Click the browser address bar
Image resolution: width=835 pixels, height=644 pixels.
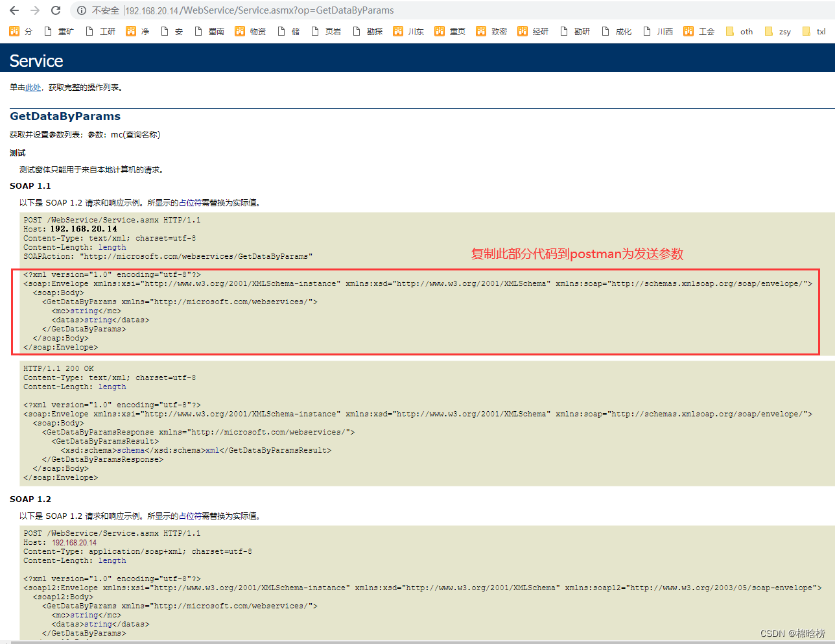click(x=259, y=10)
